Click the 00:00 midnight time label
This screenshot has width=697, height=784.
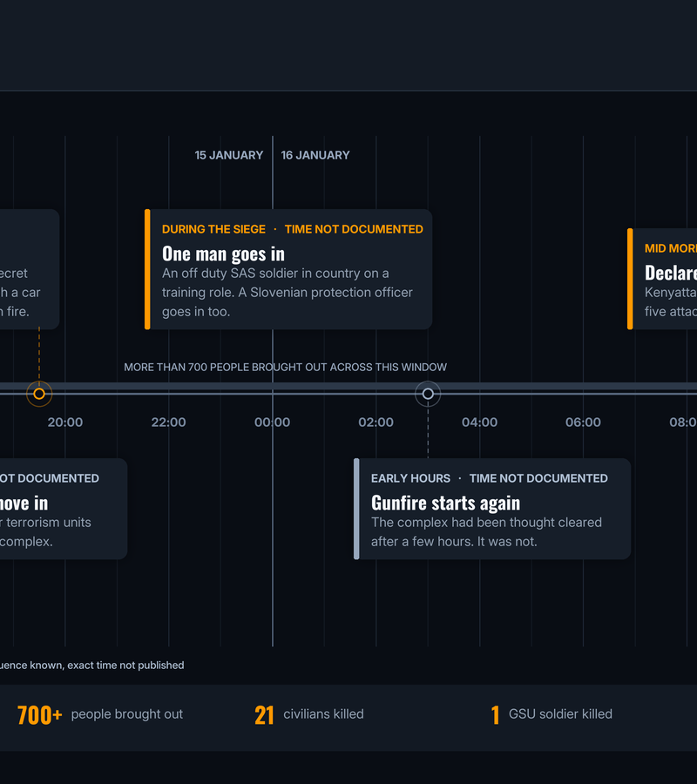tap(272, 422)
